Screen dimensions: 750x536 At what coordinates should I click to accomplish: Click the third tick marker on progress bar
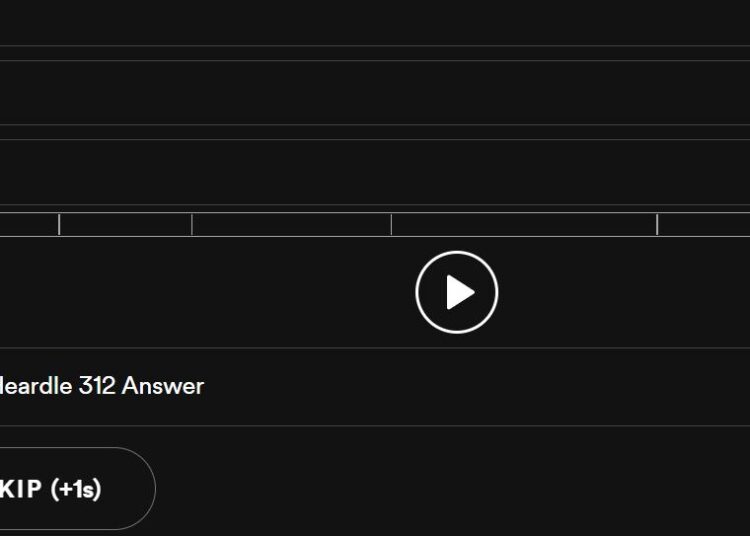391,224
